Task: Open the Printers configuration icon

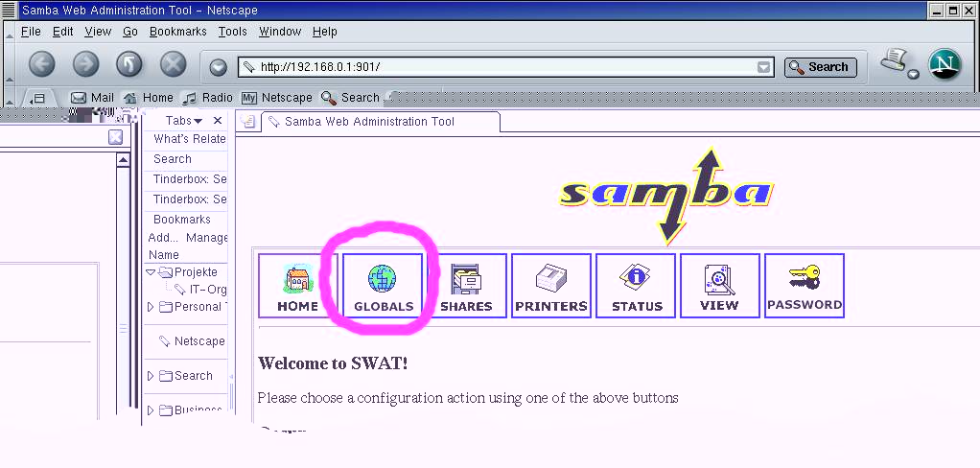Action: tap(550, 285)
